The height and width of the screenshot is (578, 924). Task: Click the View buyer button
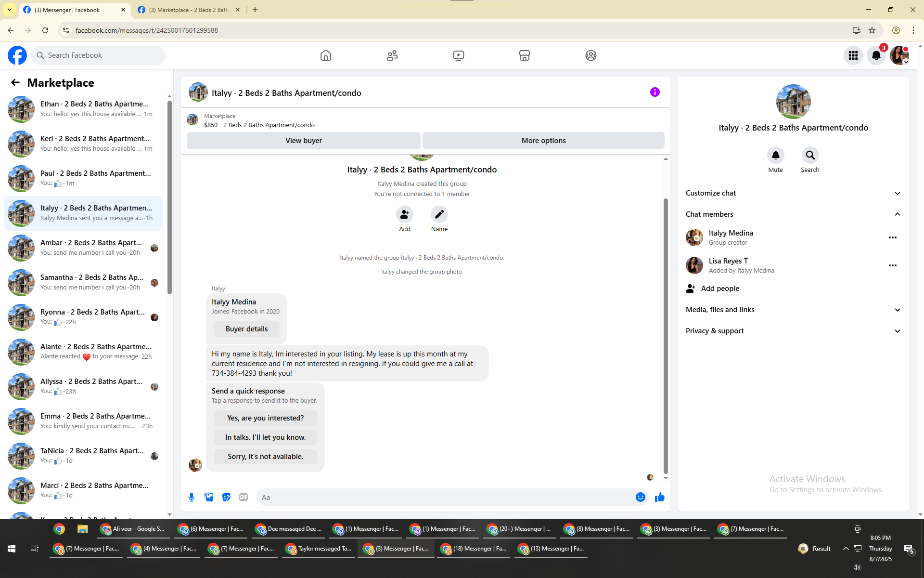point(304,141)
